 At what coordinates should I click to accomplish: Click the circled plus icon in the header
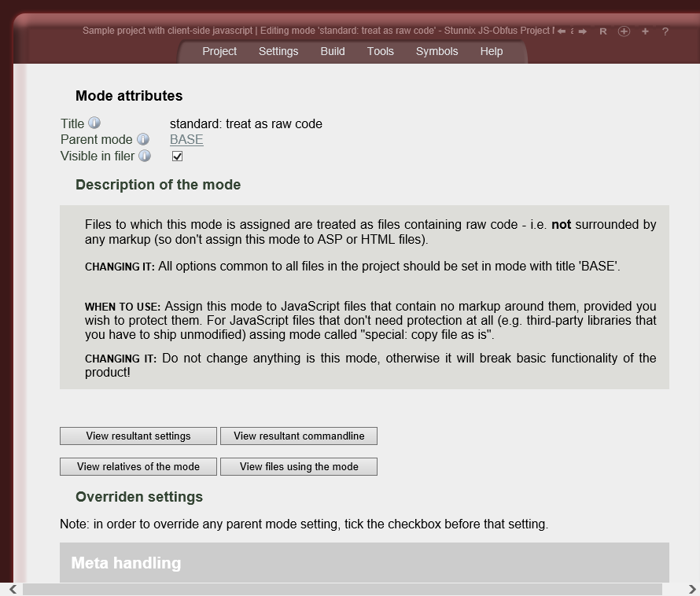coord(624,31)
